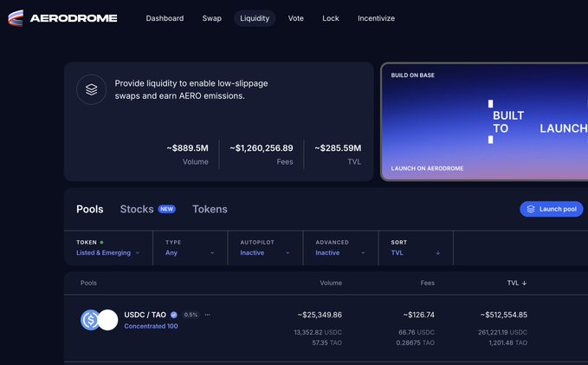
Task: Select the Liquidity nav item
Action: tap(255, 18)
